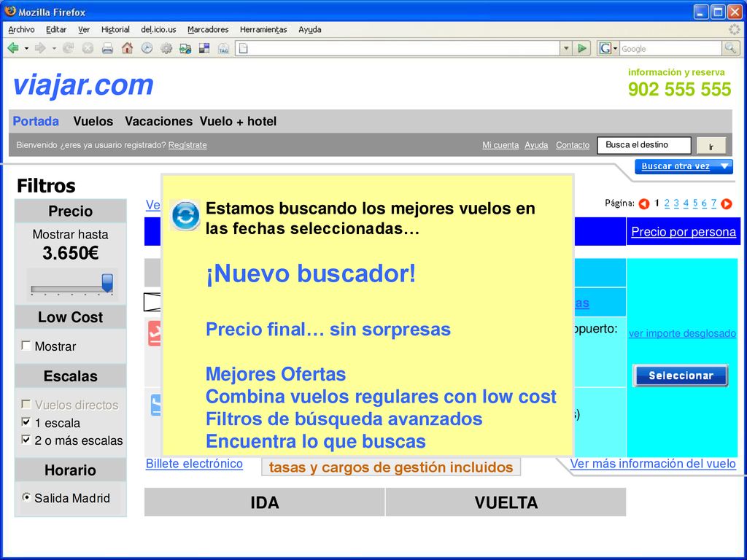Switch to the Portada tab
This screenshot has width=747, height=560.
point(36,122)
